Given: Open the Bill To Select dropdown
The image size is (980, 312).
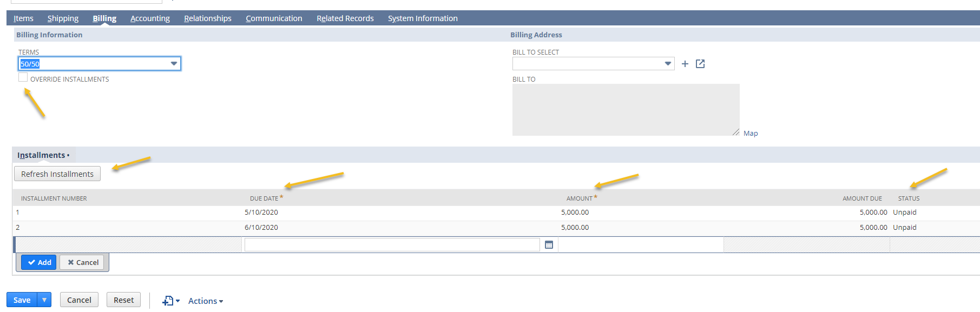Looking at the screenshot, I should [x=668, y=64].
